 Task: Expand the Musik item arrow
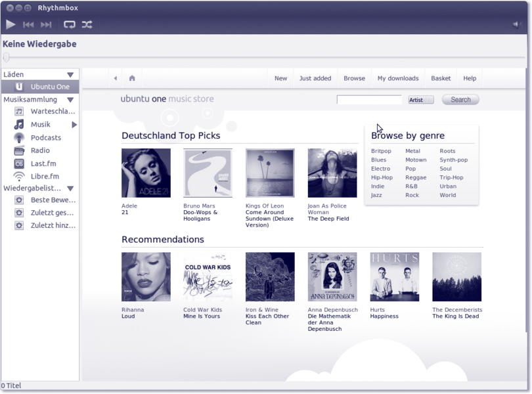coord(74,125)
